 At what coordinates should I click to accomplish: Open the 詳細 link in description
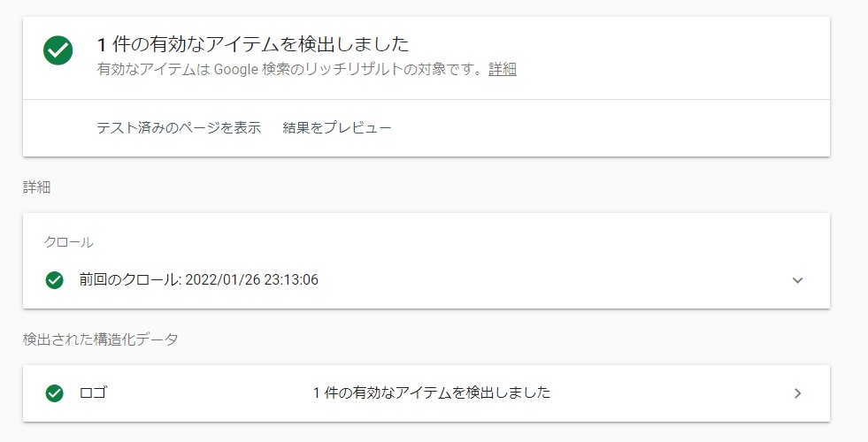point(503,70)
